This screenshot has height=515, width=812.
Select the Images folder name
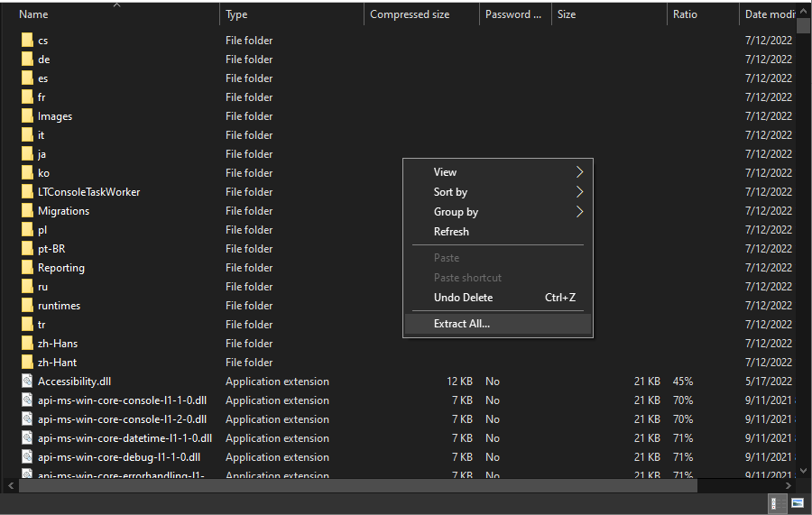55,116
